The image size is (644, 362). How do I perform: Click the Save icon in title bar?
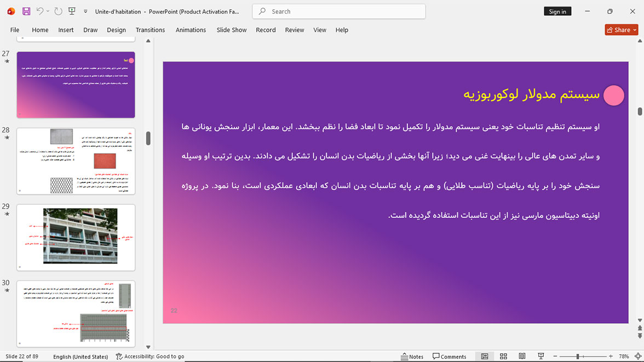26,12
